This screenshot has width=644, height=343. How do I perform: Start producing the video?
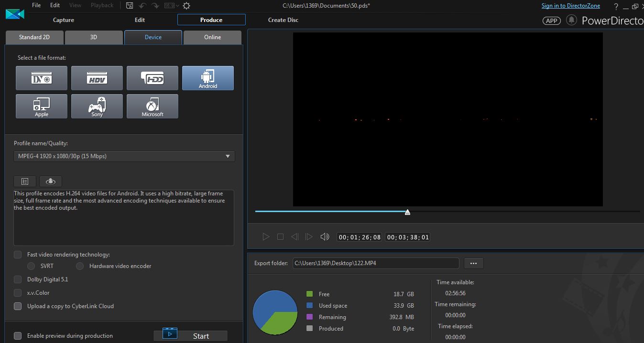(190, 335)
